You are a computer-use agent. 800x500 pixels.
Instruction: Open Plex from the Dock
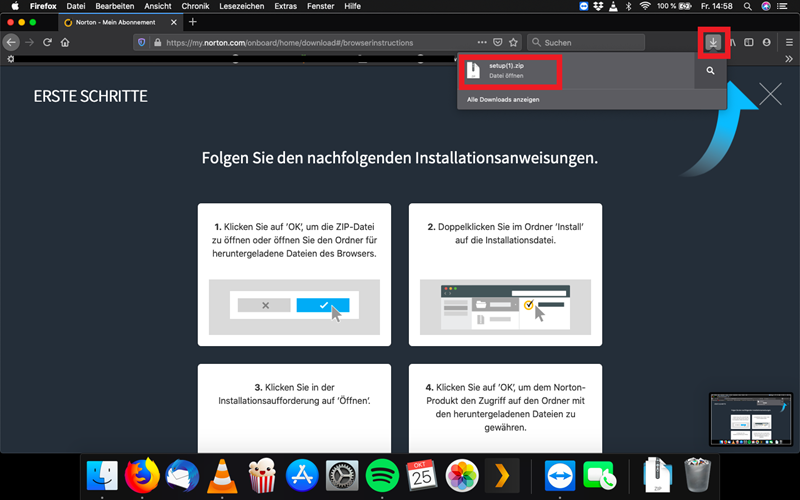502,476
